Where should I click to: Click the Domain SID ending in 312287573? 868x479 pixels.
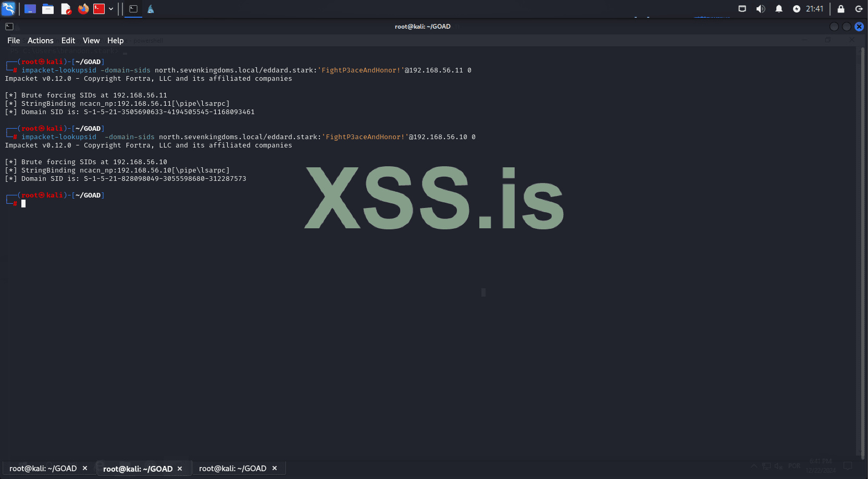point(165,179)
